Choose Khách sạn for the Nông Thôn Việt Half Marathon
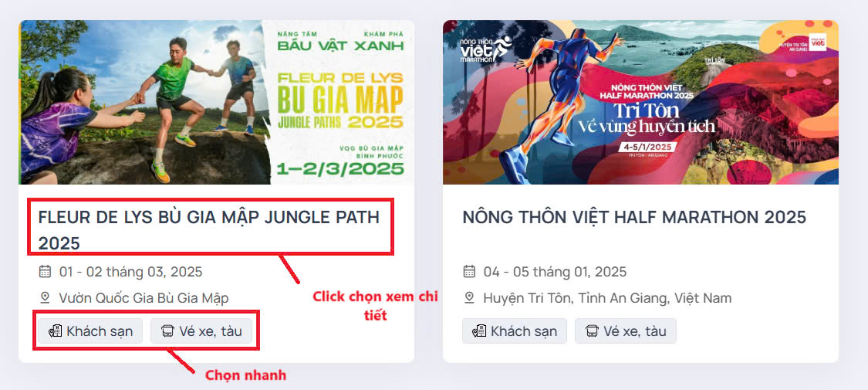Screen dimensions: 868x390 tap(515, 331)
